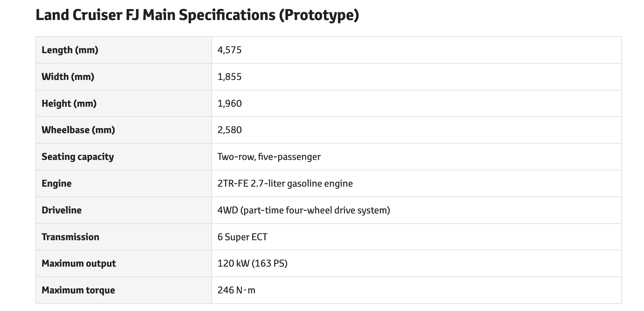The height and width of the screenshot is (311, 644).
Task: Click the Engine row label
Action: [57, 184]
